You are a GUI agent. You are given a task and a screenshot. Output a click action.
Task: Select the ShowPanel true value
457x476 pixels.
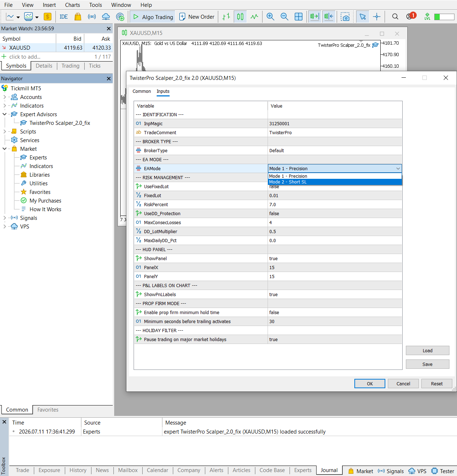pyautogui.click(x=335, y=258)
